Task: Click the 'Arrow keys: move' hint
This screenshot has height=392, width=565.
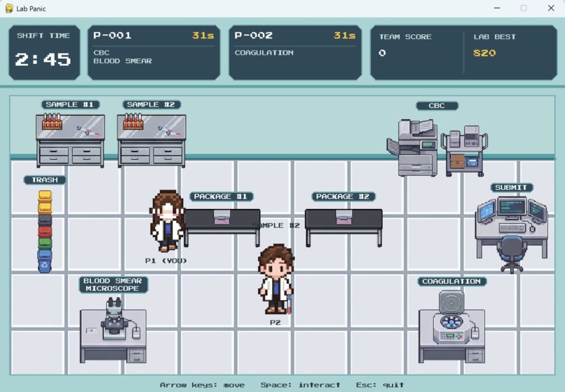Action: click(x=202, y=385)
